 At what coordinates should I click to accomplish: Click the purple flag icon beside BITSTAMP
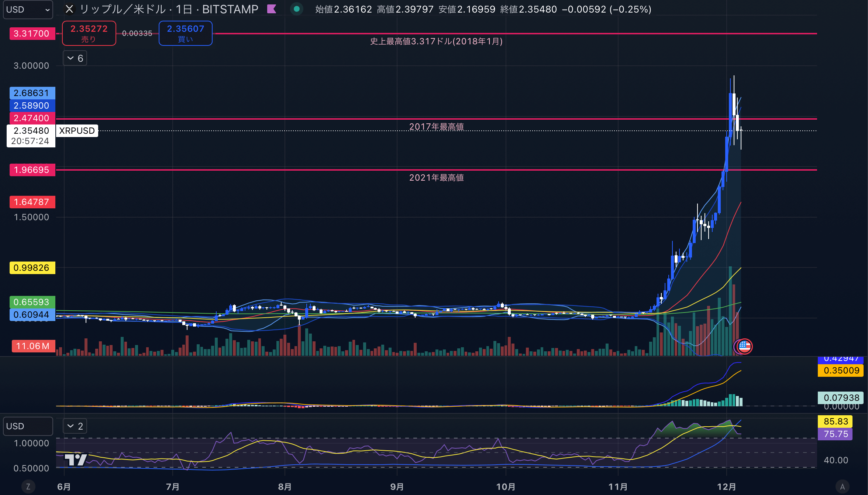[272, 9]
